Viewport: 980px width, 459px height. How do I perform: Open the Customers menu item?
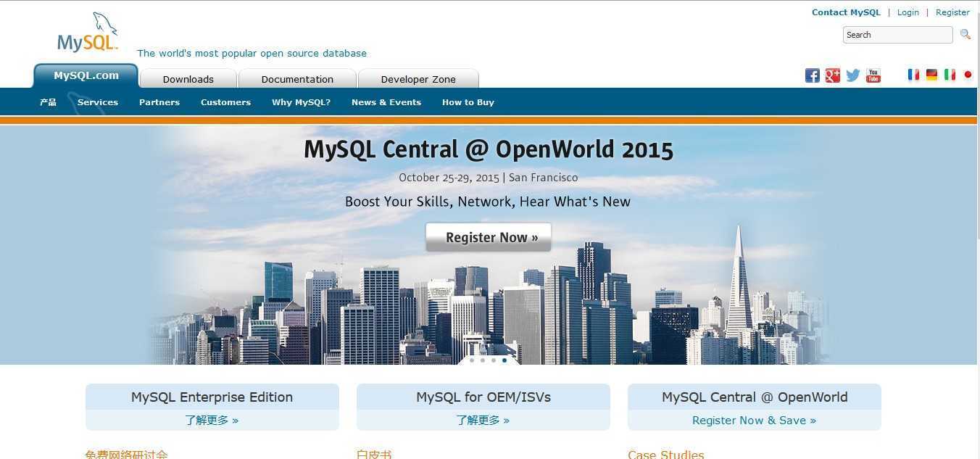(x=225, y=102)
